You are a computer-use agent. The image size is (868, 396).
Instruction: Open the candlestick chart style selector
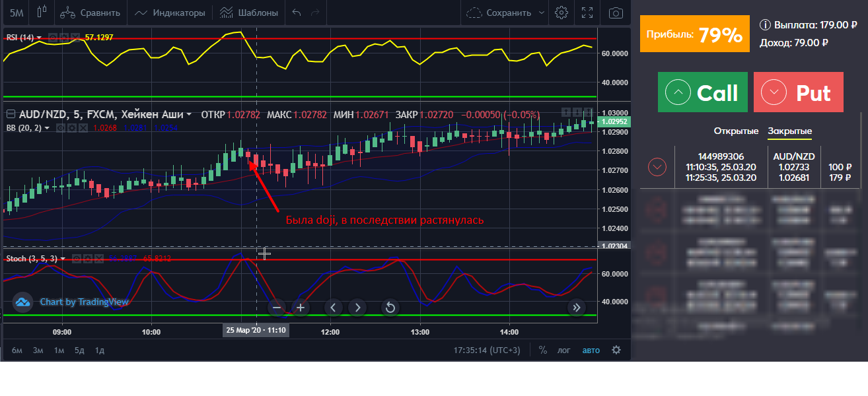(x=42, y=12)
